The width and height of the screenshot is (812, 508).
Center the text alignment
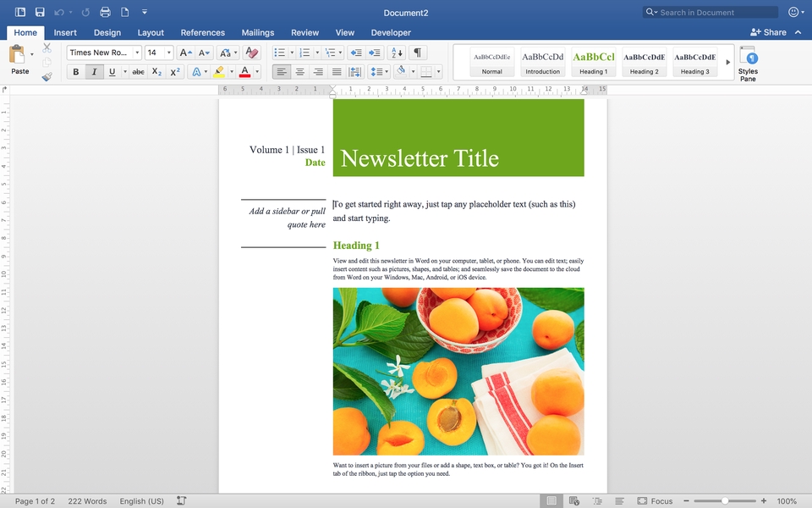pyautogui.click(x=299, y=71)
